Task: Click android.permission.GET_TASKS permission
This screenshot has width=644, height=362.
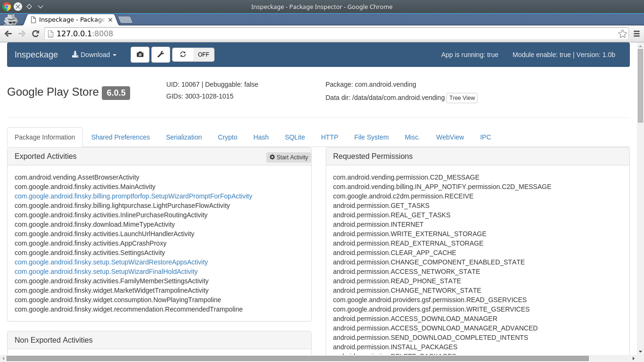Action: 381,206
